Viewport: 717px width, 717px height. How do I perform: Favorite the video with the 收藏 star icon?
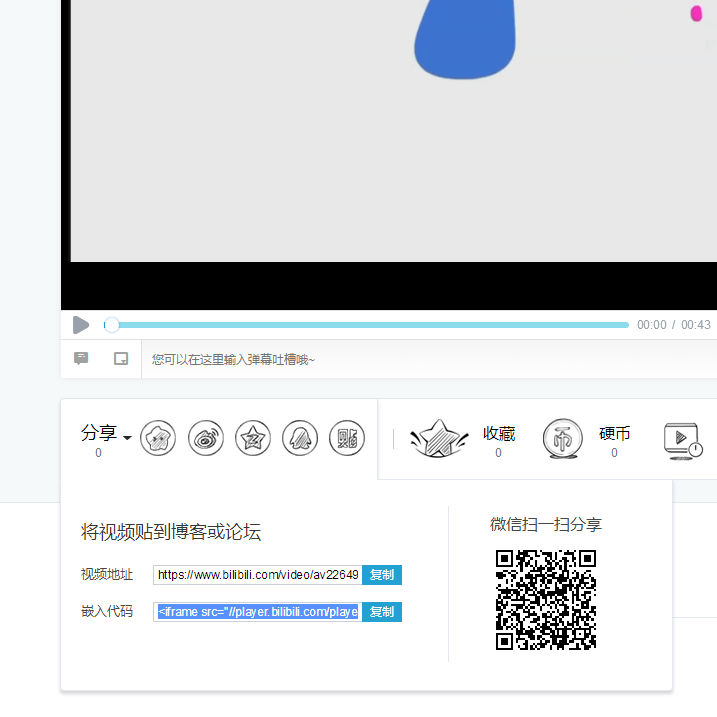tap(439, 438)
